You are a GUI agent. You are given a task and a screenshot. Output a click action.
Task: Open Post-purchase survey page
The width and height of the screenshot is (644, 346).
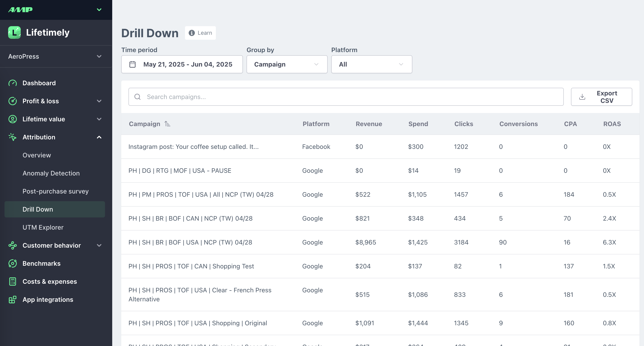[x=55, y=191]
